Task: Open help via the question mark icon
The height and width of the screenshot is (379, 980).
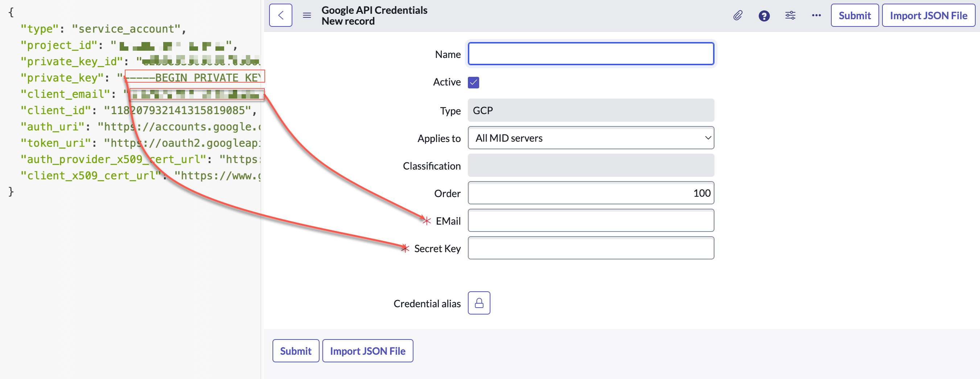Action: click(x=764, y=16)
